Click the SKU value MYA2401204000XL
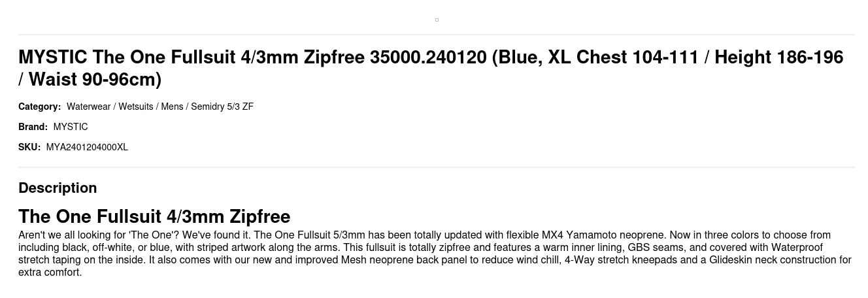The width and height of the screenshot is (868, 298). tap(87, 147)
